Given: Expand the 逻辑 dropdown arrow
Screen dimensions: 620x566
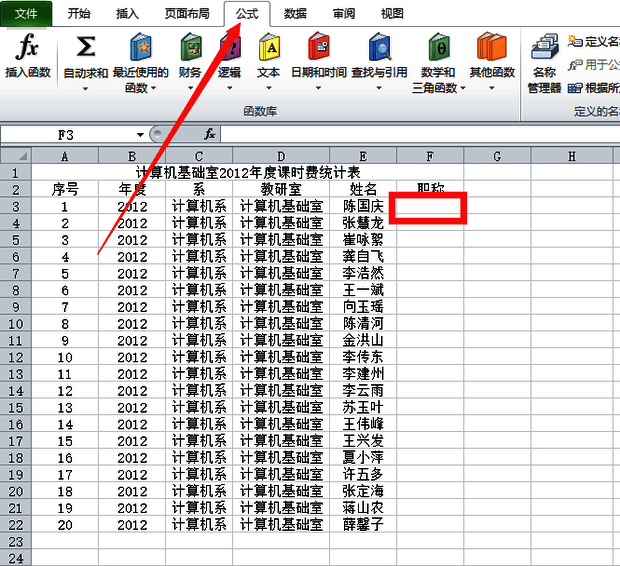Looking at the screenshot, I should (229, 88).
